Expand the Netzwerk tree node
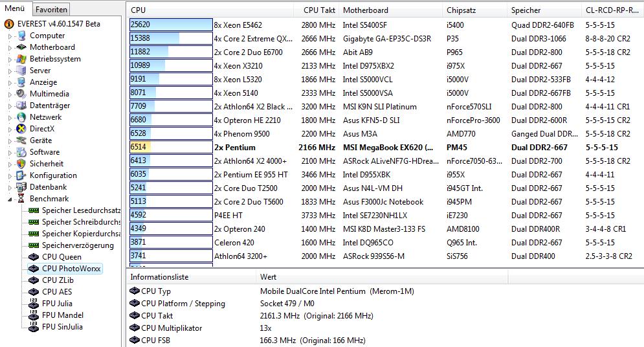The image size is (644, 347). 10,117
